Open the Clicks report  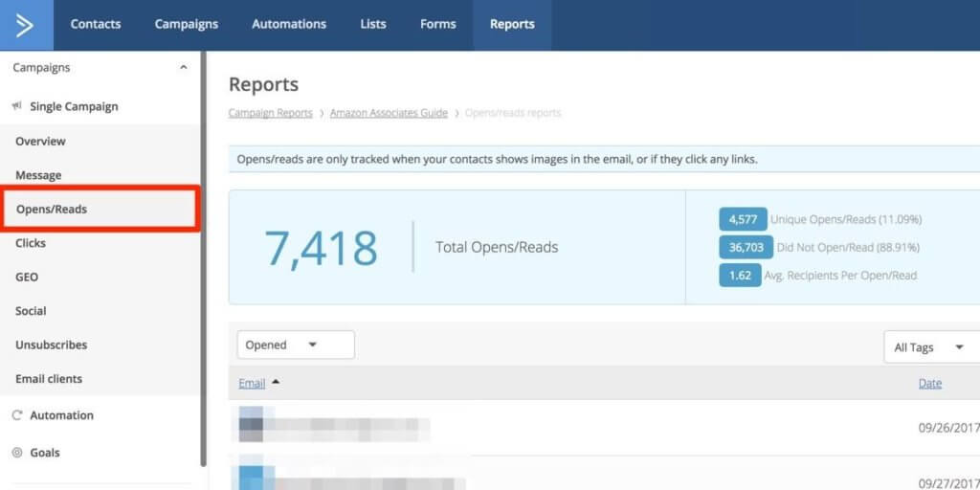(x=31, y=243)
